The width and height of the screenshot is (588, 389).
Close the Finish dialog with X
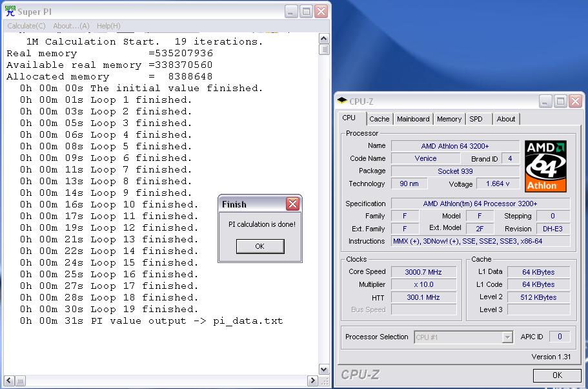[x=292, y=204]
